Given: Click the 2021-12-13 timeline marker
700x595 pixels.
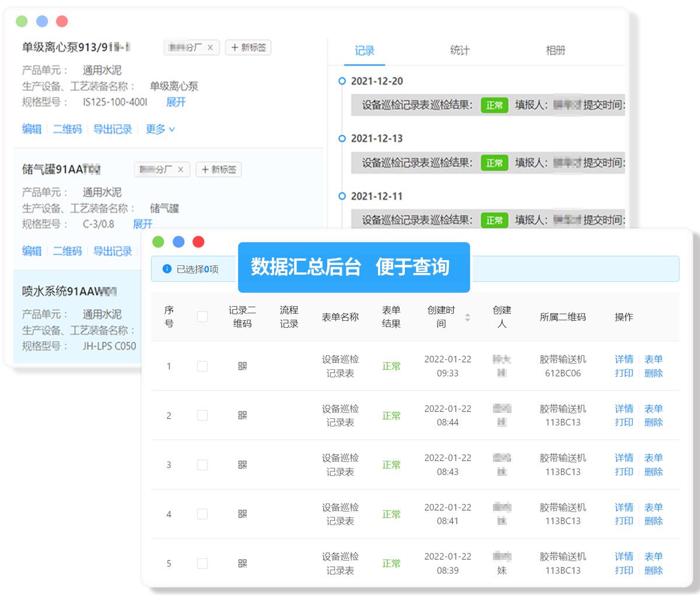Looking at the screenshot, I should [x=342, y=138].
